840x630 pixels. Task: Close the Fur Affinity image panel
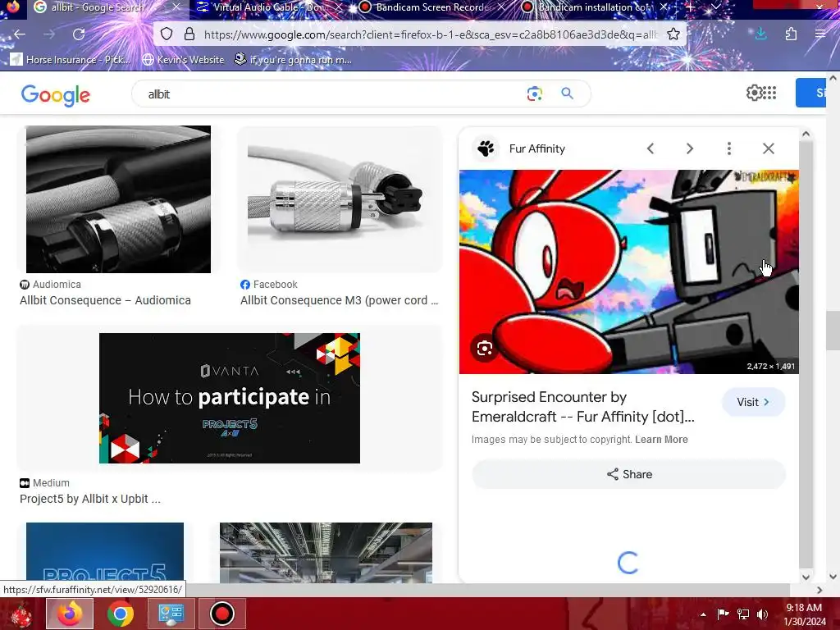tap(768, 148)
